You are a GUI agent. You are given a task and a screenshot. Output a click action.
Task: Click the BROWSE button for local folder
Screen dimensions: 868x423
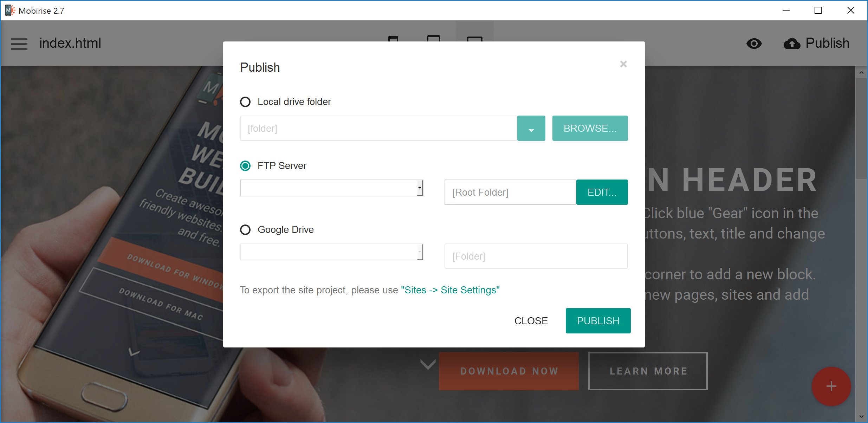[590, 127]
